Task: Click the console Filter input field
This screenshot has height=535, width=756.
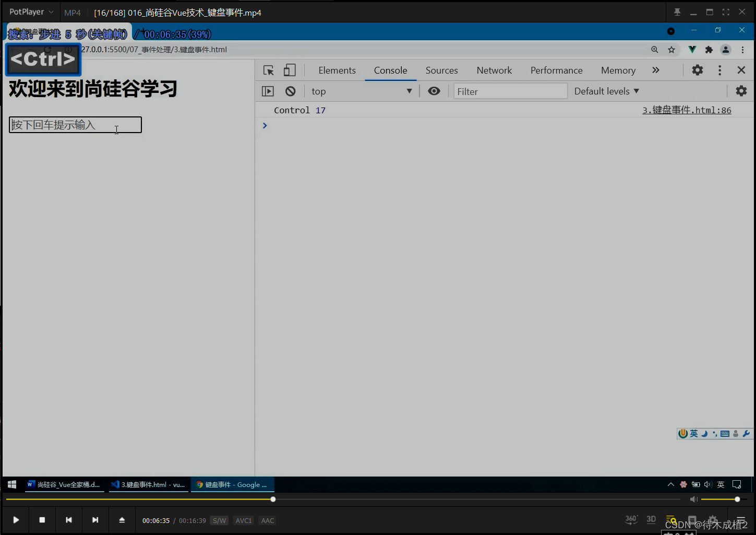Action: pyautogui.click(x=510, y=91)
